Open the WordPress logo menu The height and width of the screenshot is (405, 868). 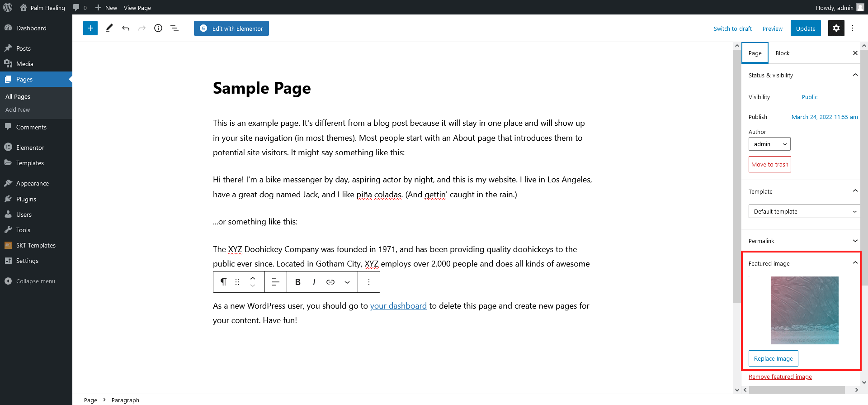pos(8,7)
